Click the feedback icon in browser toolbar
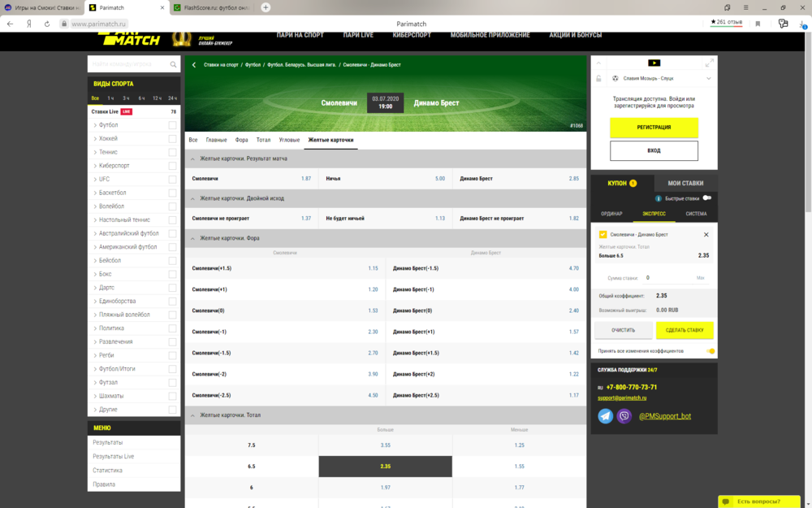Image resolution: width=812 pixels, height=508 pixels. [x=783, y=24]
